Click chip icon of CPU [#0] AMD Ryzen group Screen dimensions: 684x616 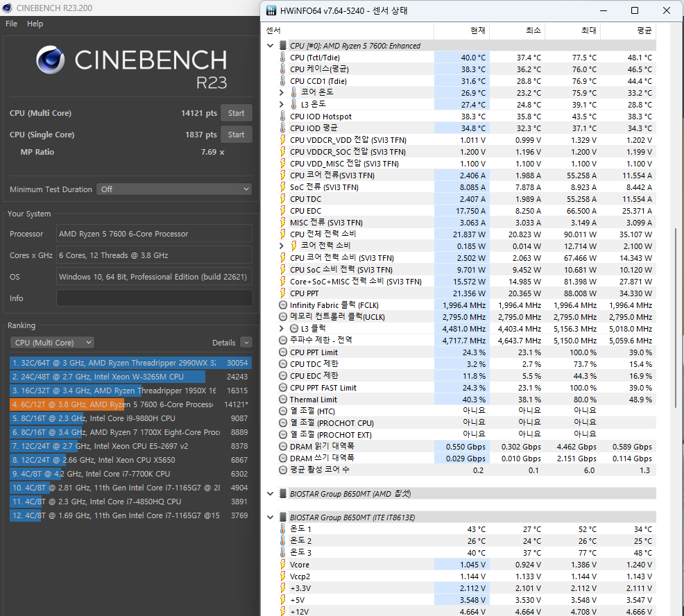point(282,45)
